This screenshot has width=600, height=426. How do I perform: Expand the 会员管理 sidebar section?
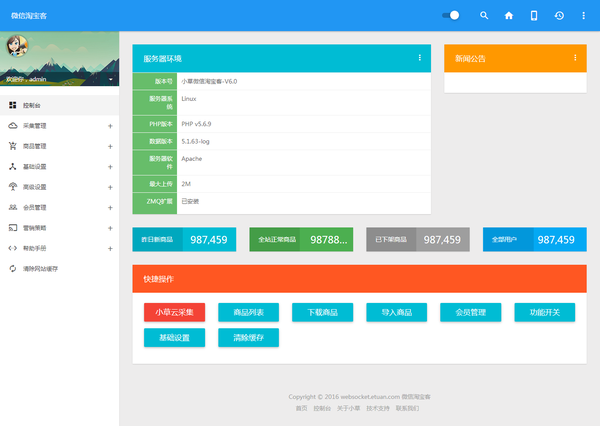click(110, 208)
